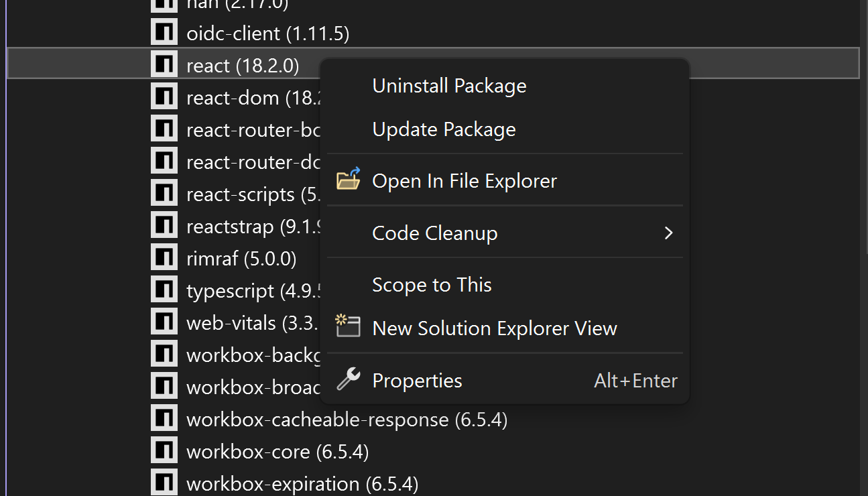868x496 pixels.
Task: Click the wrench icon next to Properties
Action: 348,380
